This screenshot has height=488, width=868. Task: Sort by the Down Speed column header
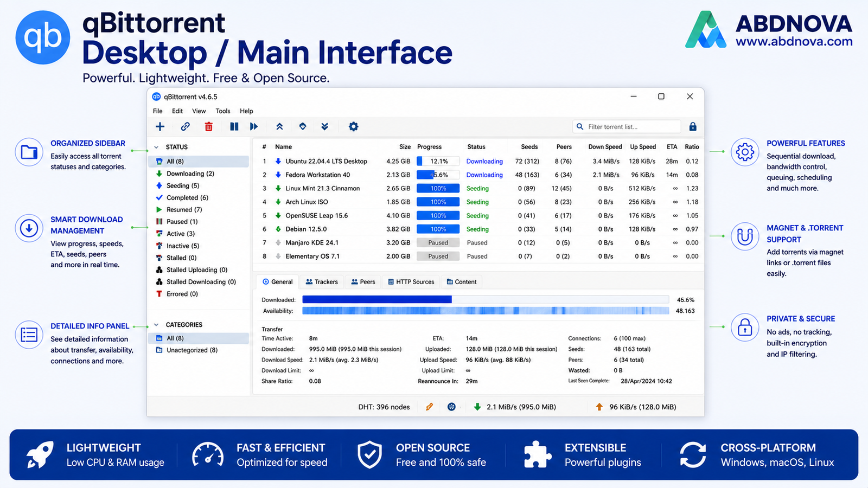click(605, 146)
